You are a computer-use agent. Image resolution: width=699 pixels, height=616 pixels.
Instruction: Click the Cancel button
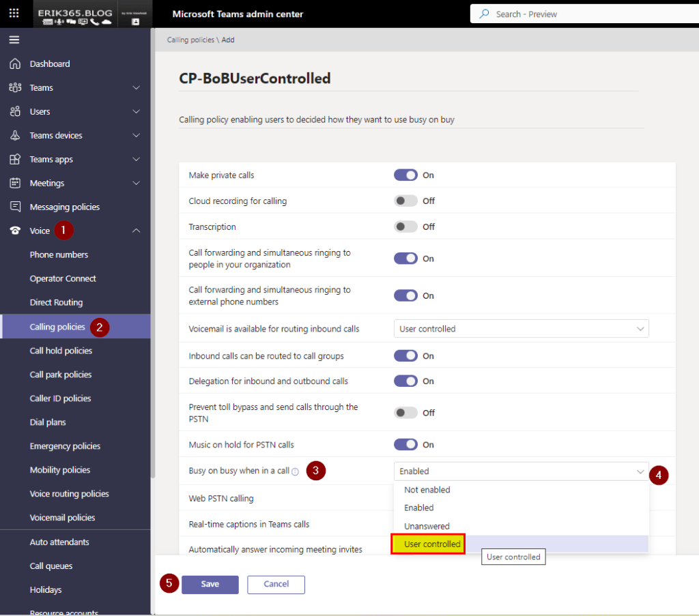[276, 585]
